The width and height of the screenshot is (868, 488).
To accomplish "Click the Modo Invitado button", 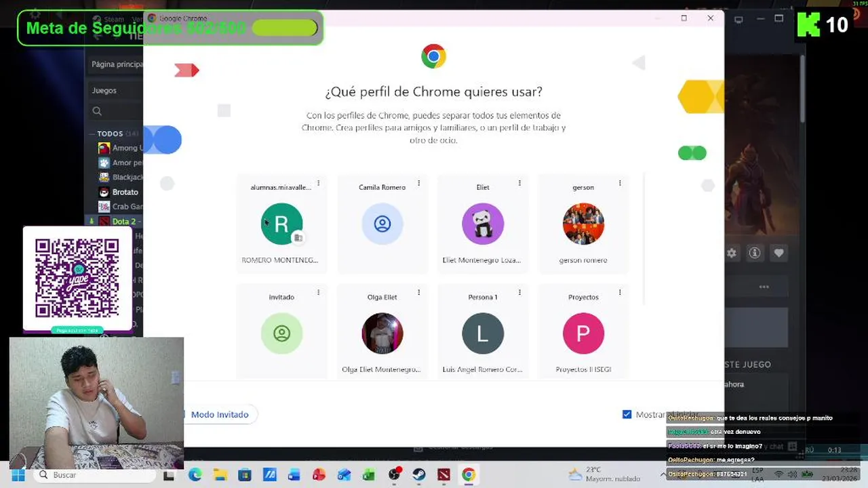I will coord(219,414).
